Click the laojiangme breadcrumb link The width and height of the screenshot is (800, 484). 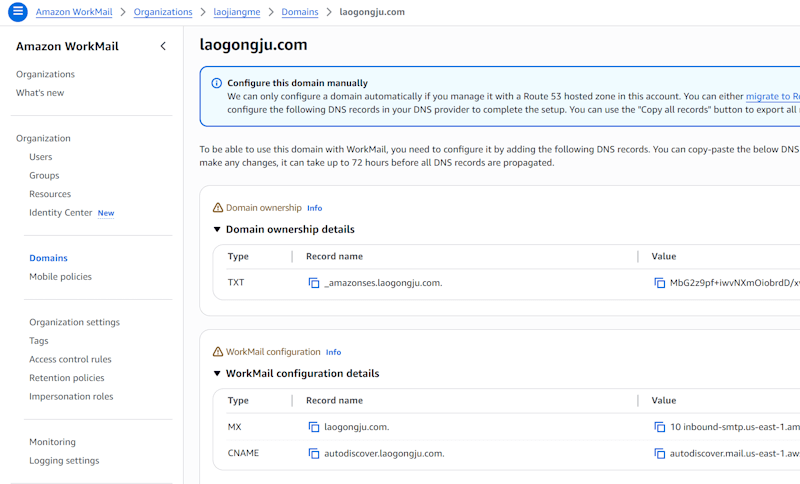point(235,12)
